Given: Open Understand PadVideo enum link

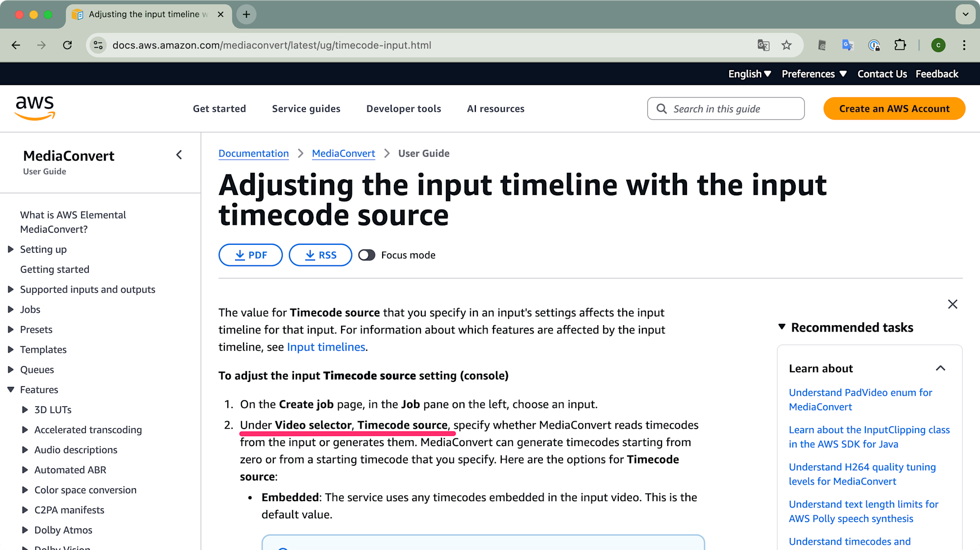Looking at the screenshot, I should (x=860, y=400).
